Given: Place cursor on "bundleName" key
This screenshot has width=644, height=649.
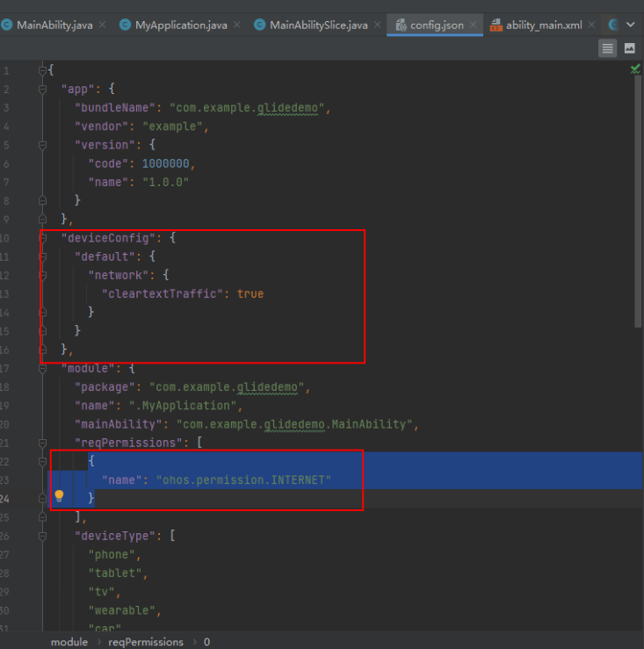Looking at the screenshot, I should click(x=115, y=108).
